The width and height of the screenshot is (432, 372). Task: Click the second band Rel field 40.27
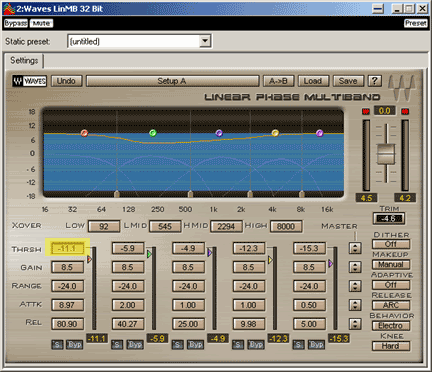coord(128,324)
